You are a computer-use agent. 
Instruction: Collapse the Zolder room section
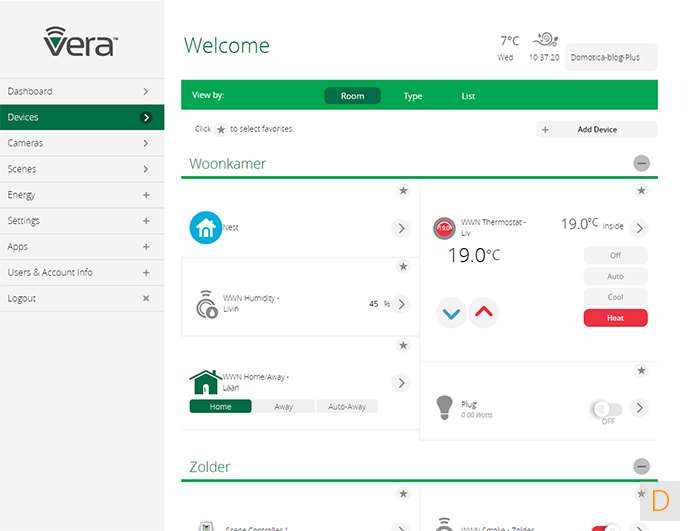click(x=642, y=467)
